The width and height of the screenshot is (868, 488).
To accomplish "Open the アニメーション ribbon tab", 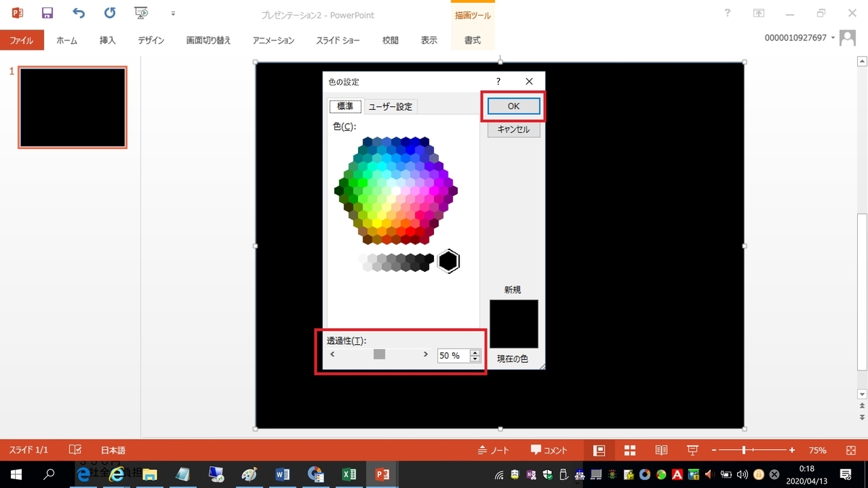I will point(273,40).
